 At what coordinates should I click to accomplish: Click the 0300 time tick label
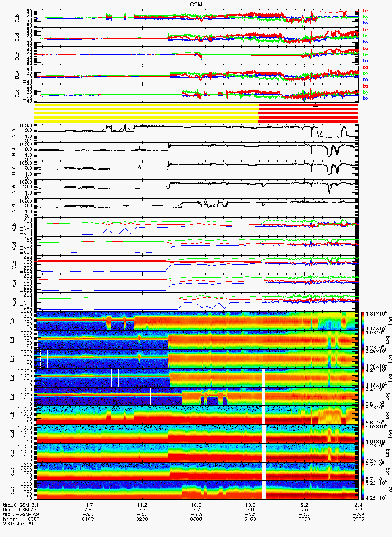point(196,519)
